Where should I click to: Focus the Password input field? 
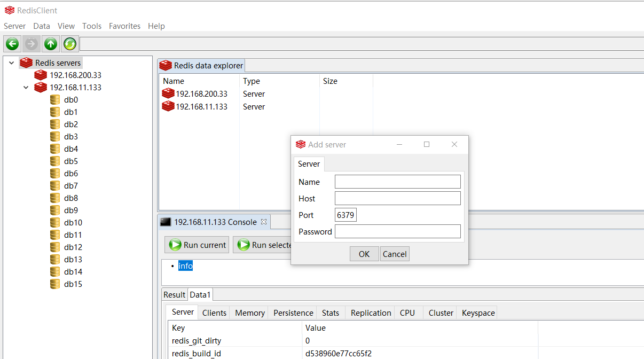pos(398,231)
